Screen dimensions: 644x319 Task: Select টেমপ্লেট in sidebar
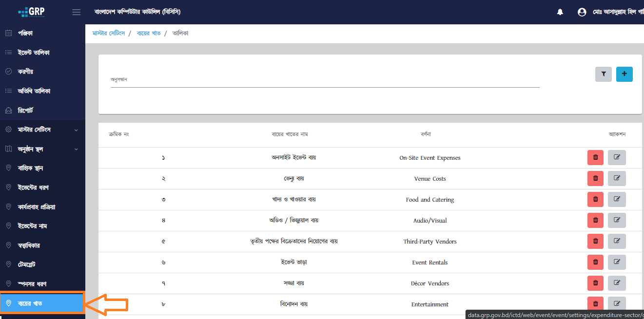tap(42, 264)
